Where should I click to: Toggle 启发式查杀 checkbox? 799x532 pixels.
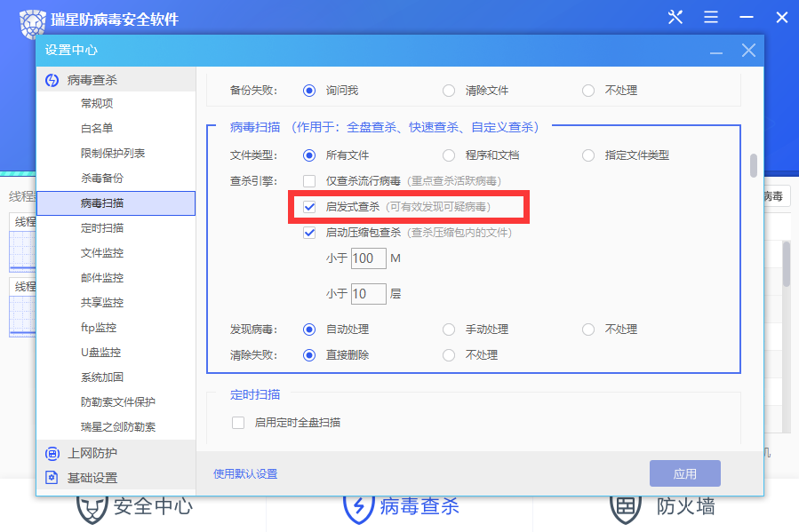(308, 207)
